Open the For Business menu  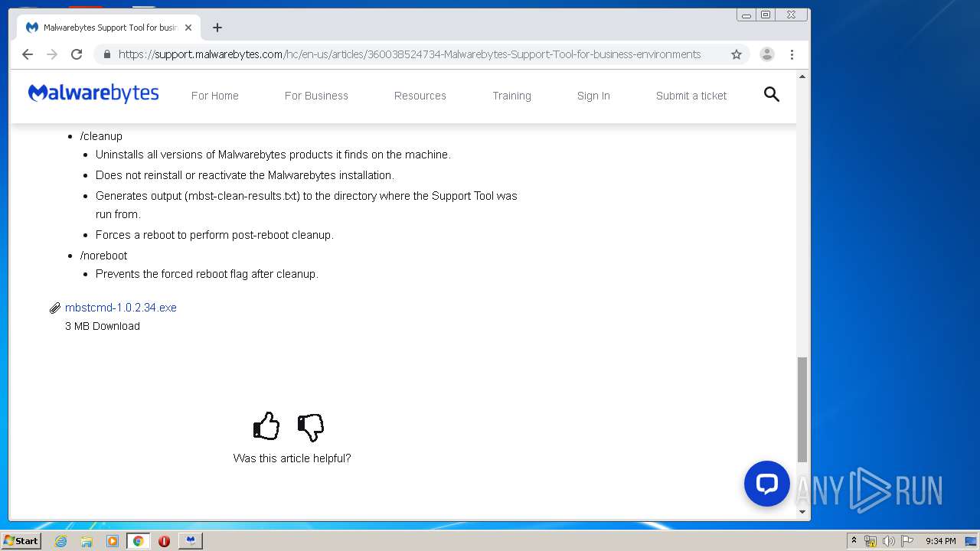pos(316,96)
